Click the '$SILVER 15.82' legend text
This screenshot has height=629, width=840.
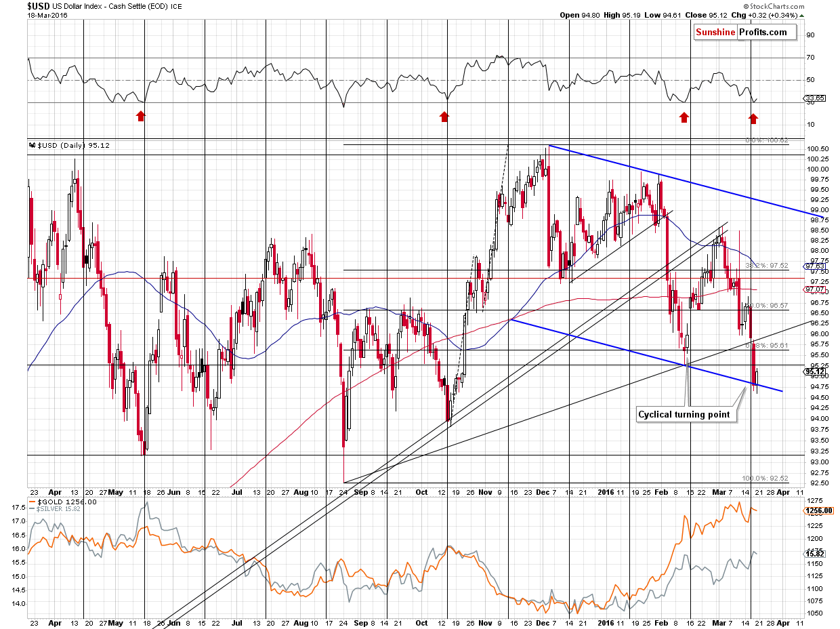coord(58,508)
